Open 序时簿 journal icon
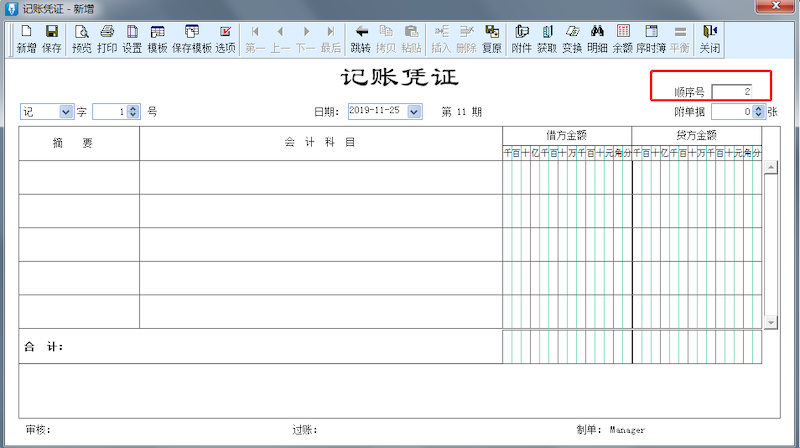This screenshot has width=800, height=448. click(651, 39)
